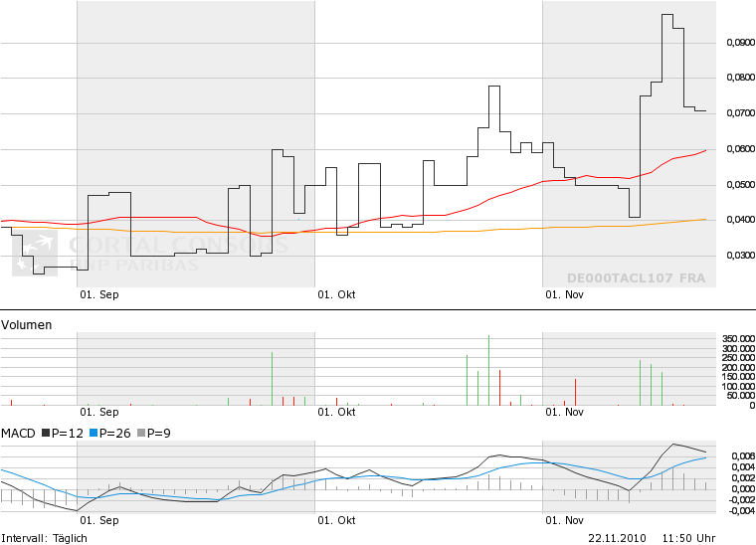Click the 0,0900 price axis label

pyautogui.click(x=740, y=43)
